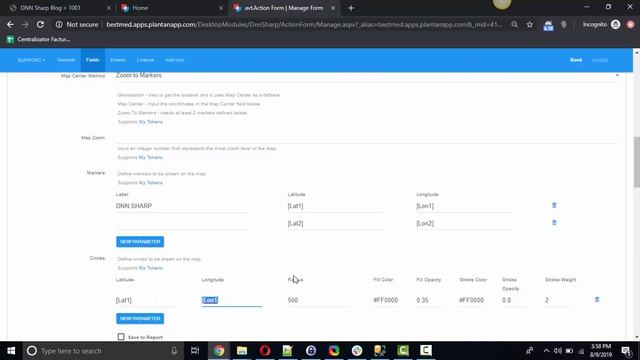Open My Tokens link under Map Zoom
The height and width of the screenshot is (360, 640).
151,158
